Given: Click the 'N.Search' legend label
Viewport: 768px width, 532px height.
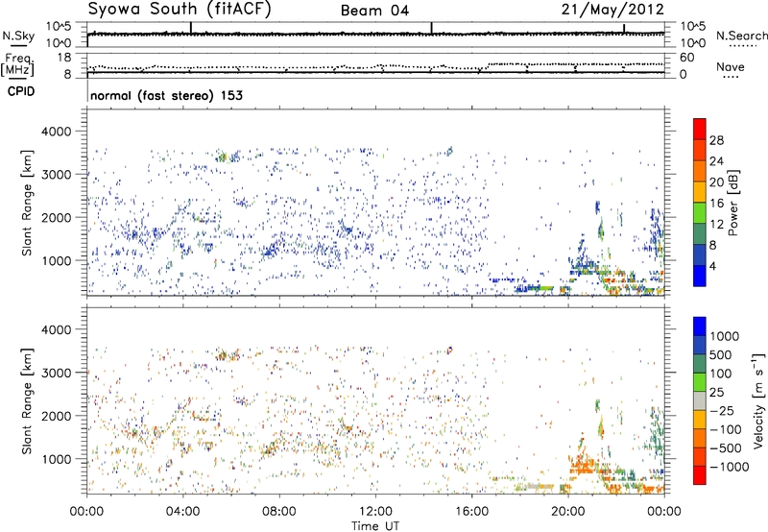Looking at the screenshot, I should pyautogui.click(x=741, y=36).
